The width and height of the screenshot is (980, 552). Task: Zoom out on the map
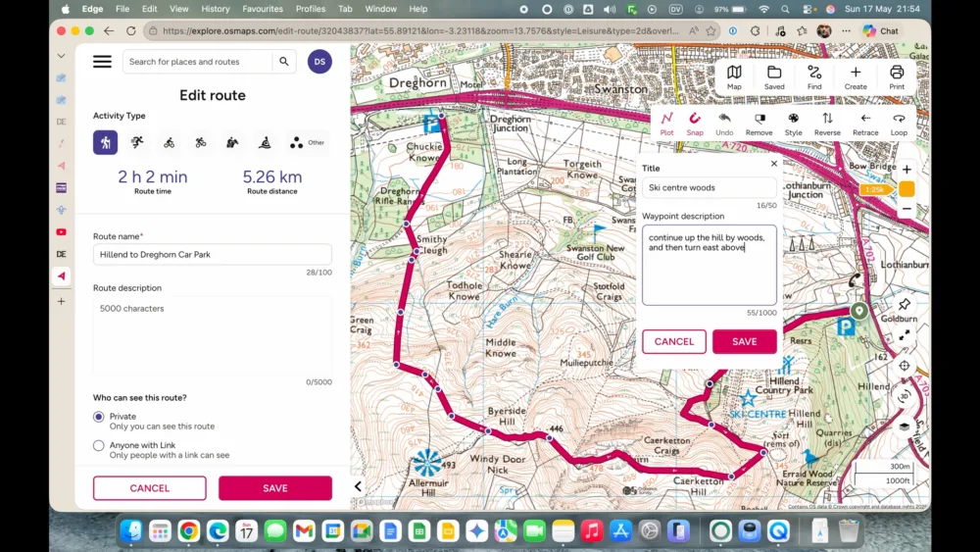(x=906, y=209)
